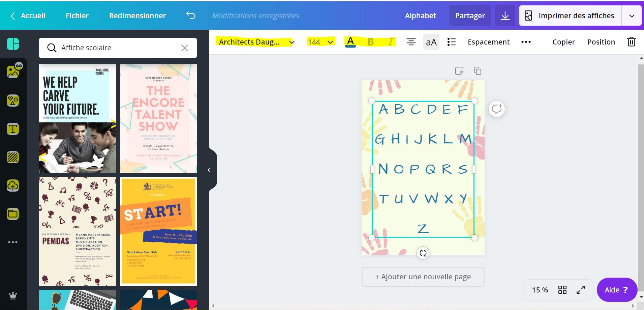The image size is (644, 310).
Task: Select the dark pennant flags template
Action: tap(158, 300)
